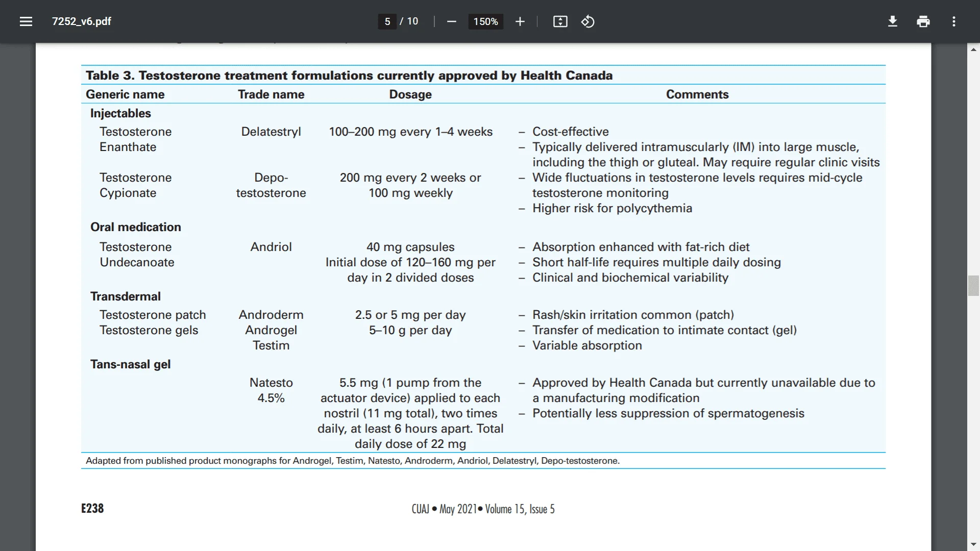This screenshot has width=980, height=551.
Task: Click the Natesto trade name cell
Action: [271, 383]
